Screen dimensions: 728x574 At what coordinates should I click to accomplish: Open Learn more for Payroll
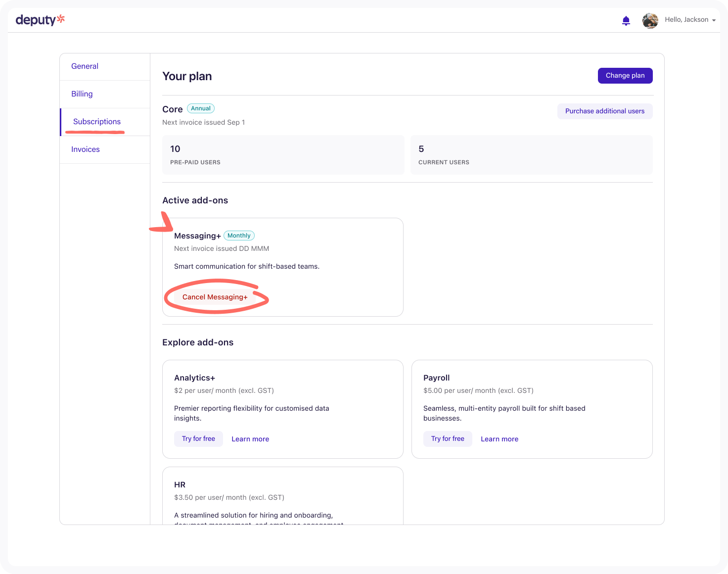(500, 439)
